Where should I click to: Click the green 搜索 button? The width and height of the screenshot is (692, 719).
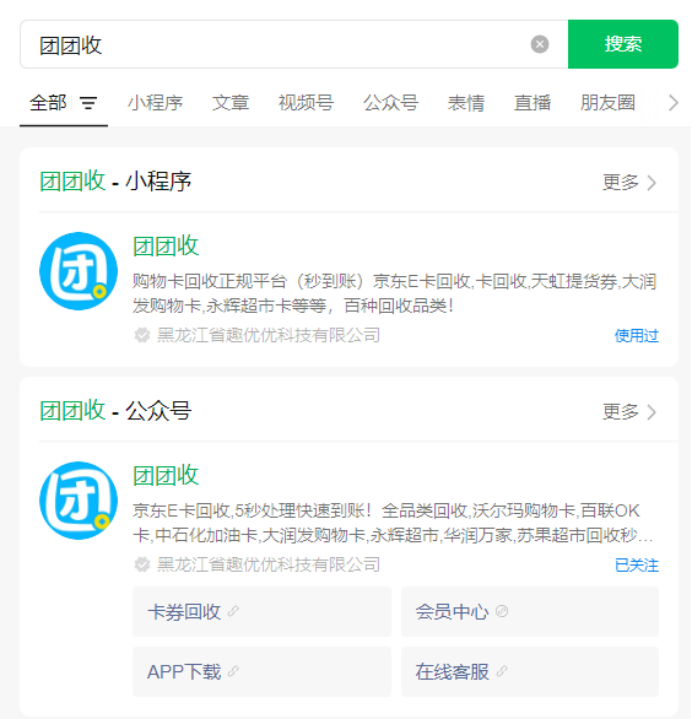623,44
